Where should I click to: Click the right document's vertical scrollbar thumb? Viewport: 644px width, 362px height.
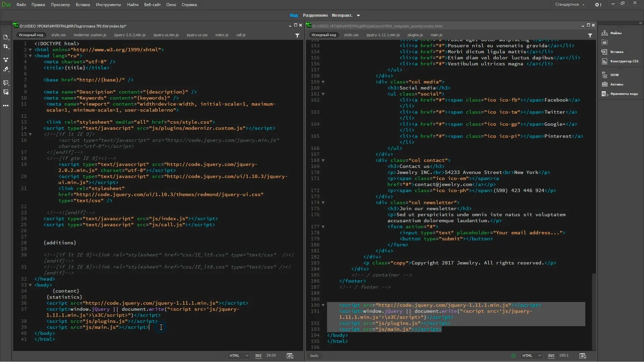594,311
